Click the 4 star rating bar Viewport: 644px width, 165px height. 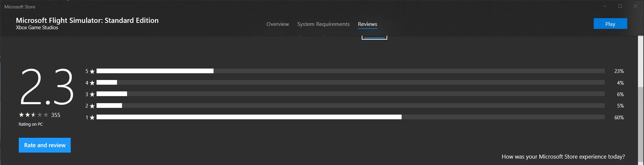[x=350, y=83]
